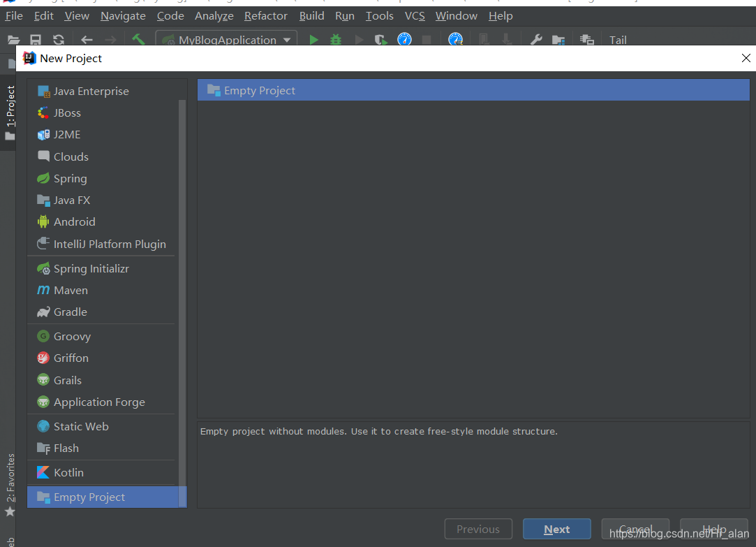Select IntelliJ Platform Plugin project type

tap(101, 244)
